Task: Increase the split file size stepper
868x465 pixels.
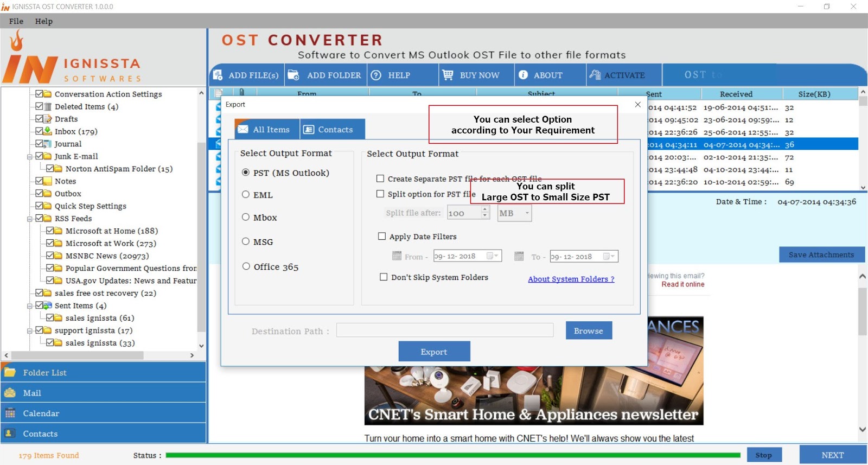Action: (x=485, y=209)
